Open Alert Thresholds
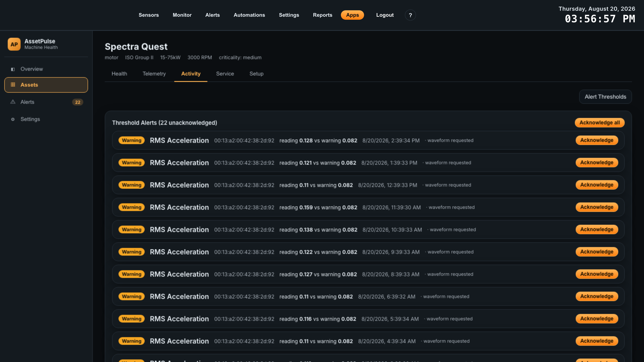 coord(605,97)
